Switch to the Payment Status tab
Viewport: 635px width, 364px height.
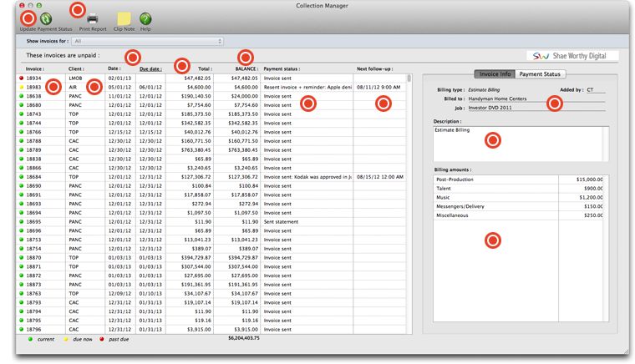click(540, 74)
